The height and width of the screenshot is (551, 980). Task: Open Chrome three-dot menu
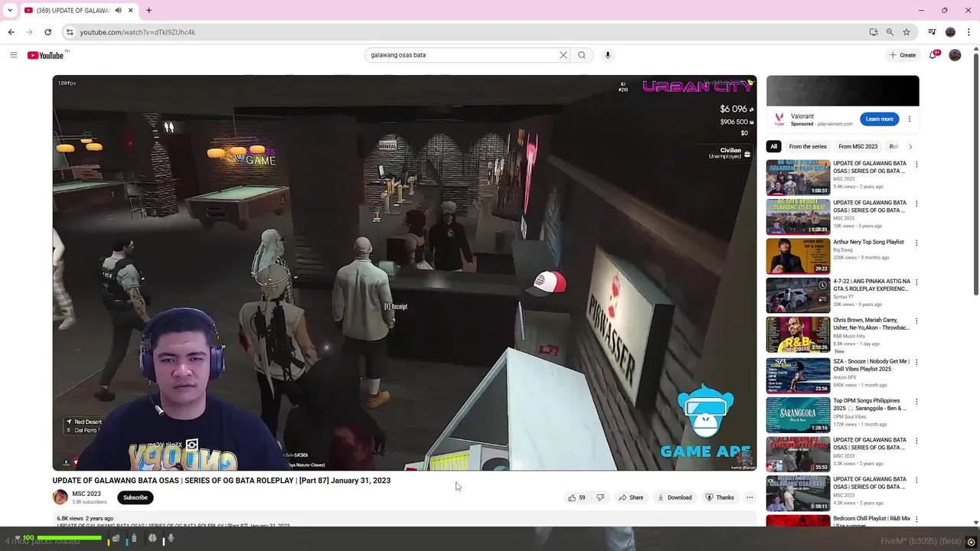pos(969,32)
